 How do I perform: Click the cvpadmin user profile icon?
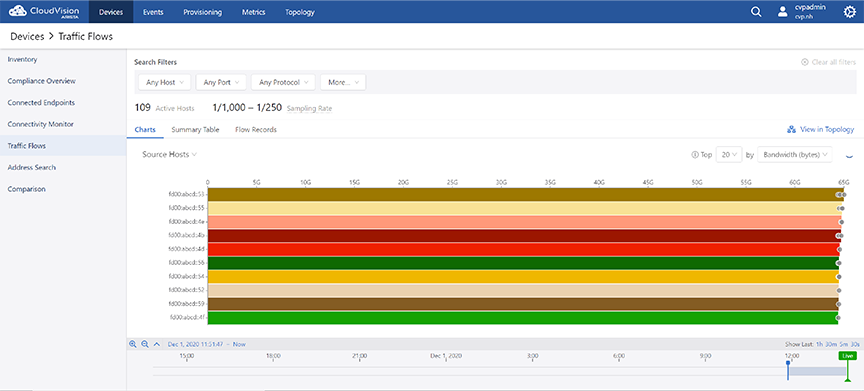point(782,12)
